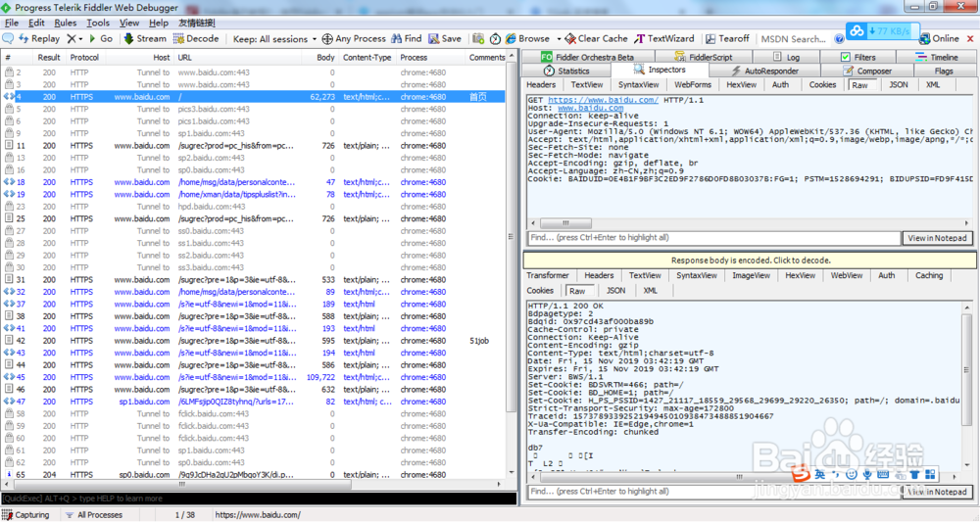Close the toolbar with red X
The image size is (980, 522).
[970, 39]
